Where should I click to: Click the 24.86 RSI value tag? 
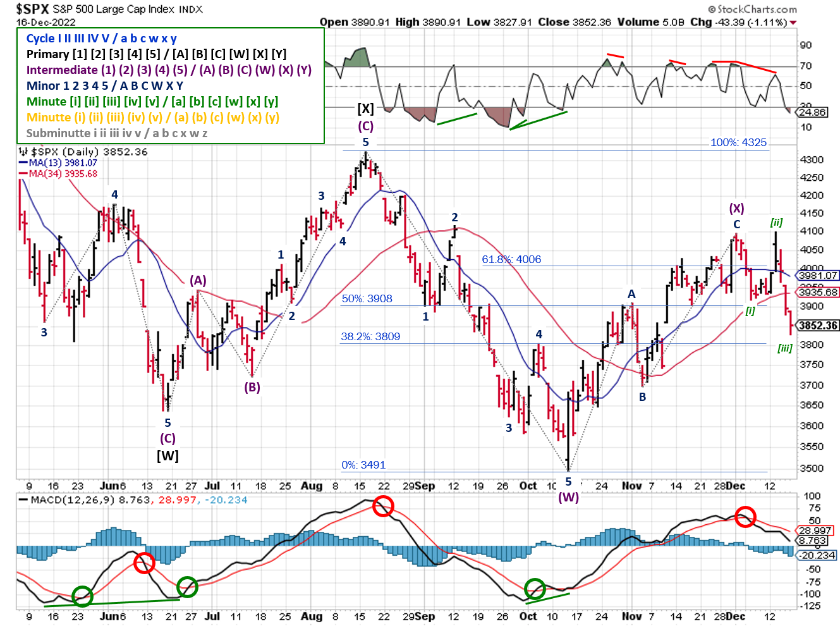point(812,112)
